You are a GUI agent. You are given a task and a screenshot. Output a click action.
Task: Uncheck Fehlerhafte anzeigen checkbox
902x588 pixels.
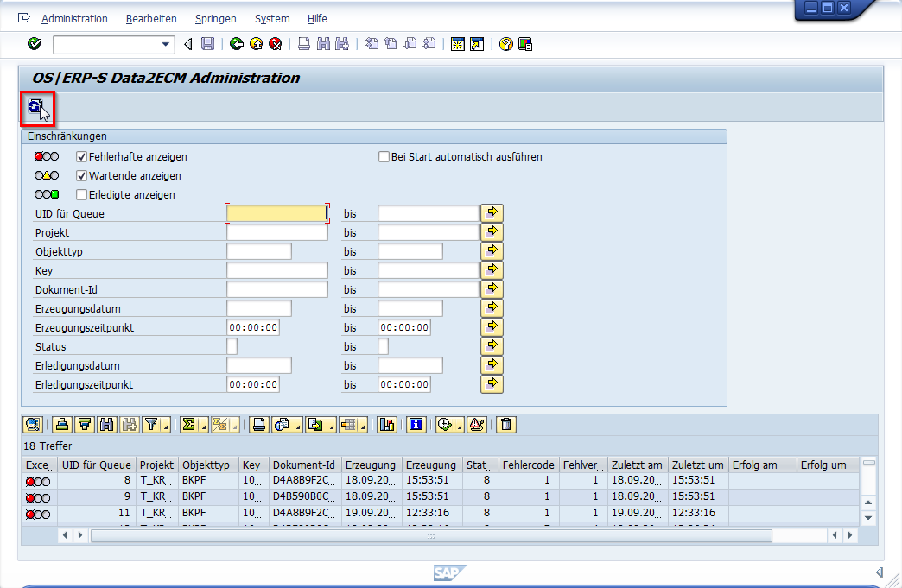point(82,157)
